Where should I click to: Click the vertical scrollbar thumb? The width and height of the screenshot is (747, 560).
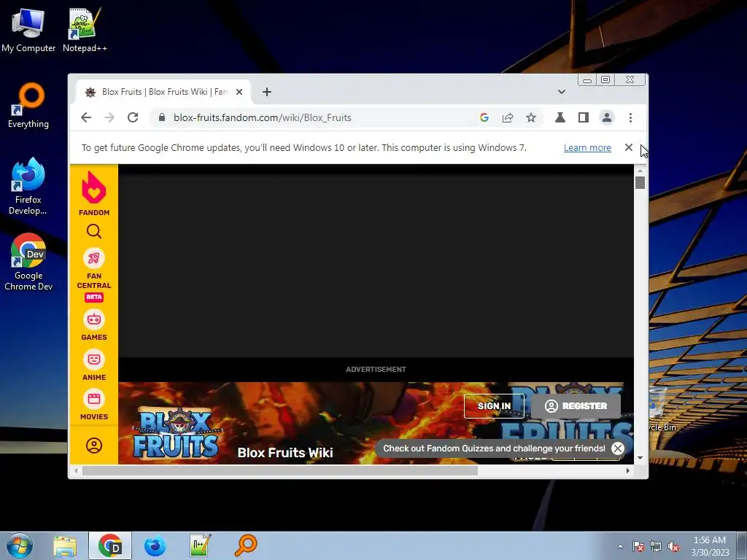[x=640, y=182]
